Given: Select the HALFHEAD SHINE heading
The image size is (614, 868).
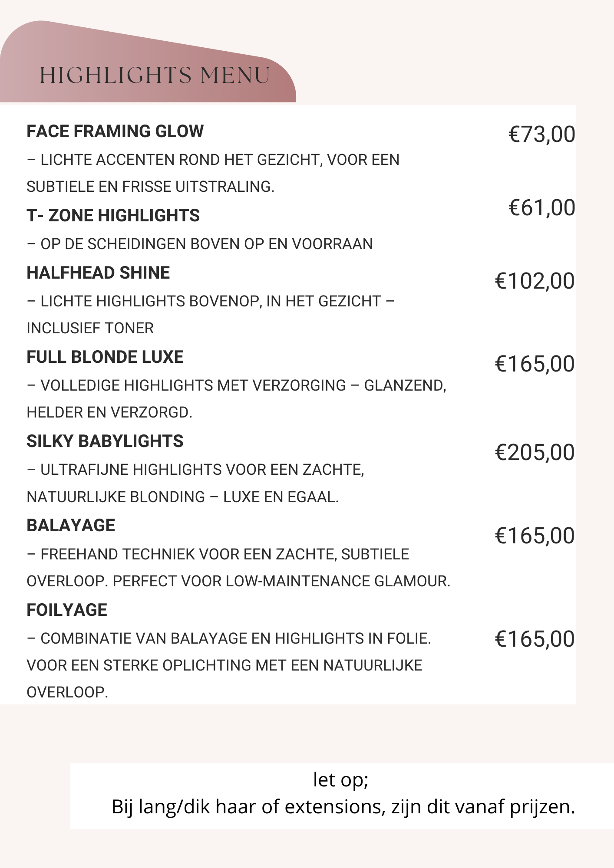Looking at the screenshot, I should pos(98,273).
